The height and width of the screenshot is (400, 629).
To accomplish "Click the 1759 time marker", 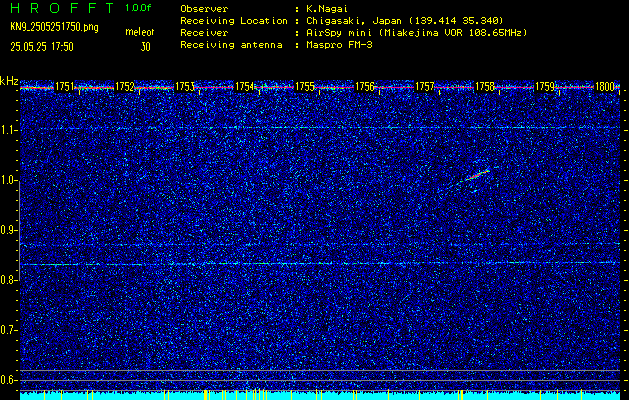I will pyautogui.click(x=545, y=87).
